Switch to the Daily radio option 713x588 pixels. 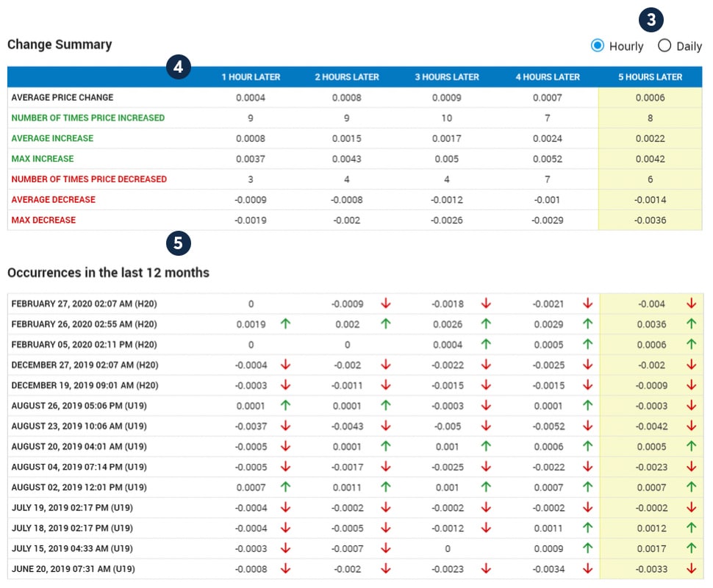click(x=664, y=46)
